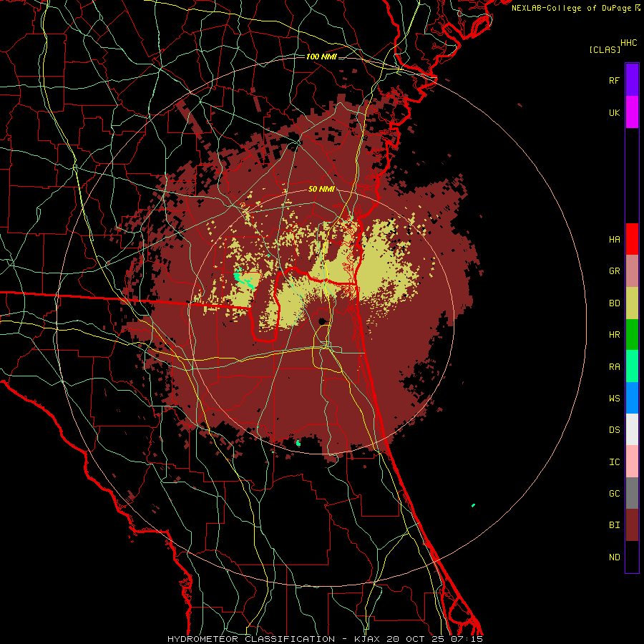
Task: Select the yellow BD legend color block
Action: pyautogui.click(x=632, y=303)
